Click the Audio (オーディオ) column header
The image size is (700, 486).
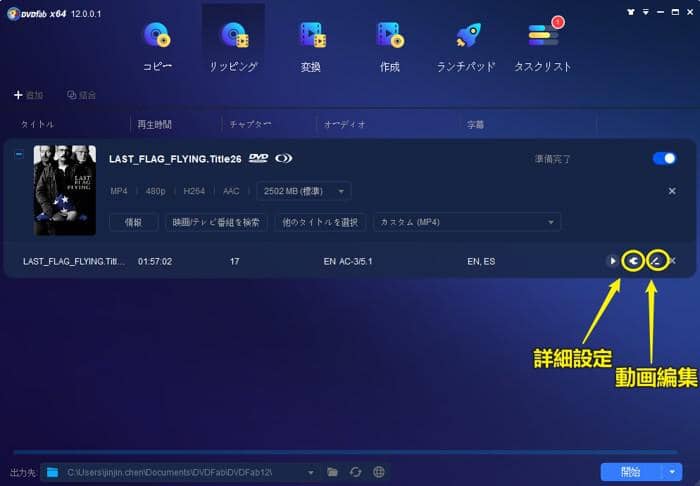click(345, 124)
